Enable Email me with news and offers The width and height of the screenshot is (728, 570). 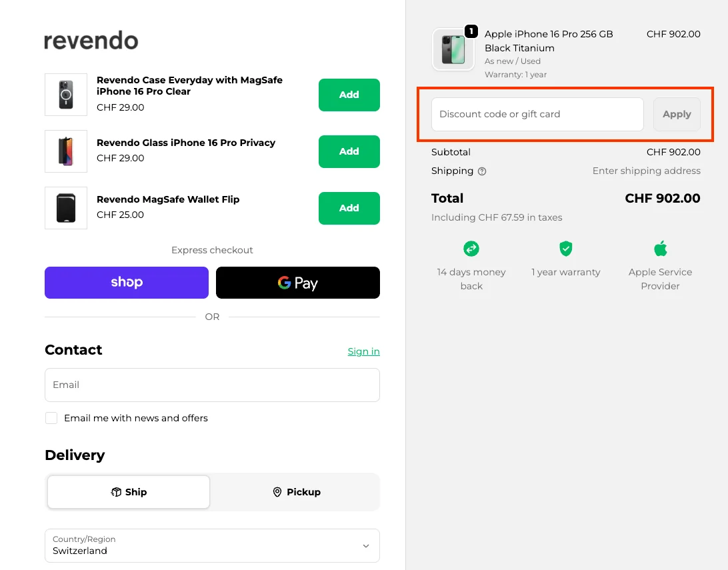click(x=51, y=418)
